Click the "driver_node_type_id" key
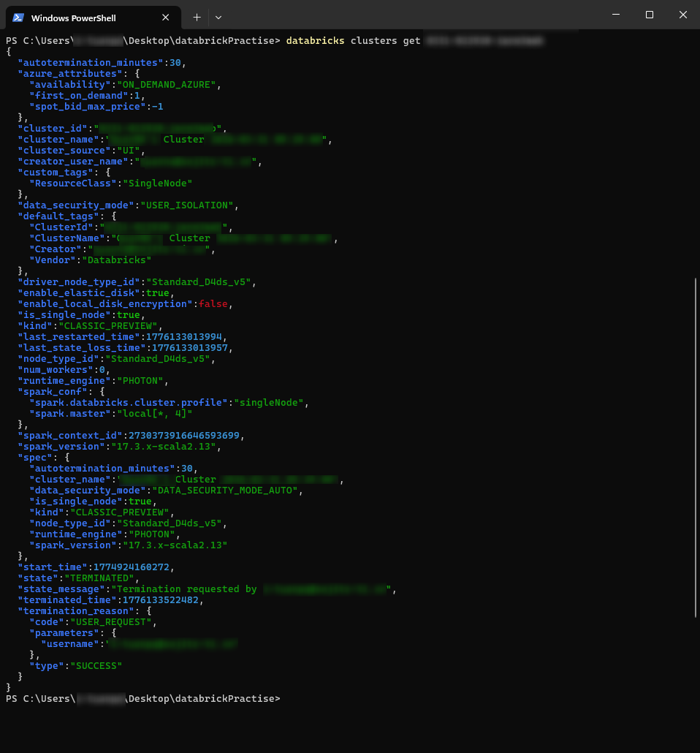 click(79, 282)
